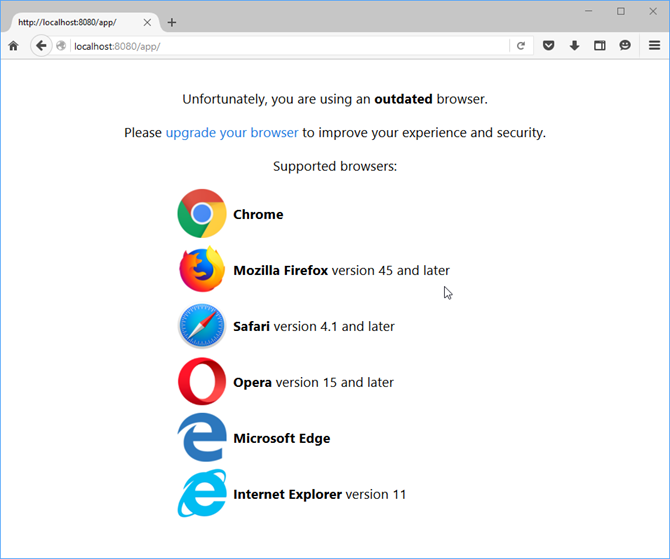The height and width of the screenshot is (559, 670).
Task: Click the Safari compass logo
Action: coord(202,326)
